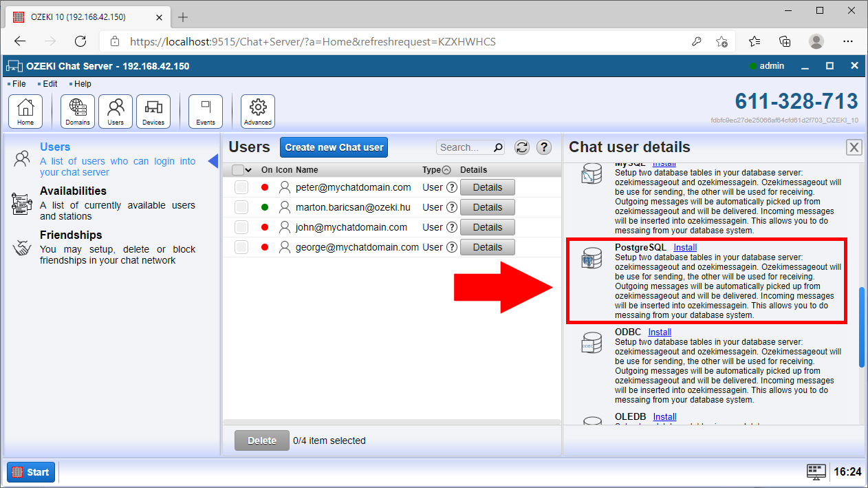Open the Start menu button
Viewport: 868px width, 488px height.
tap(31, 472)
